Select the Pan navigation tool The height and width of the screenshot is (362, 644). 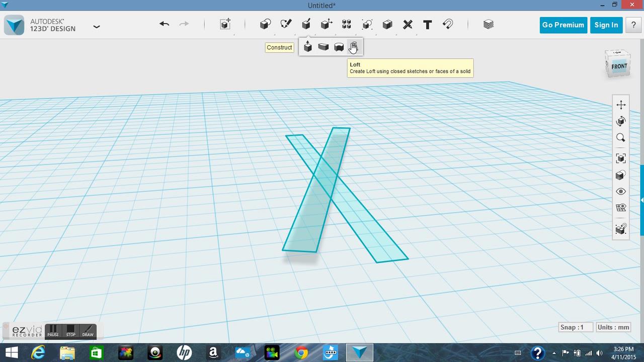(x=621, y=105)
